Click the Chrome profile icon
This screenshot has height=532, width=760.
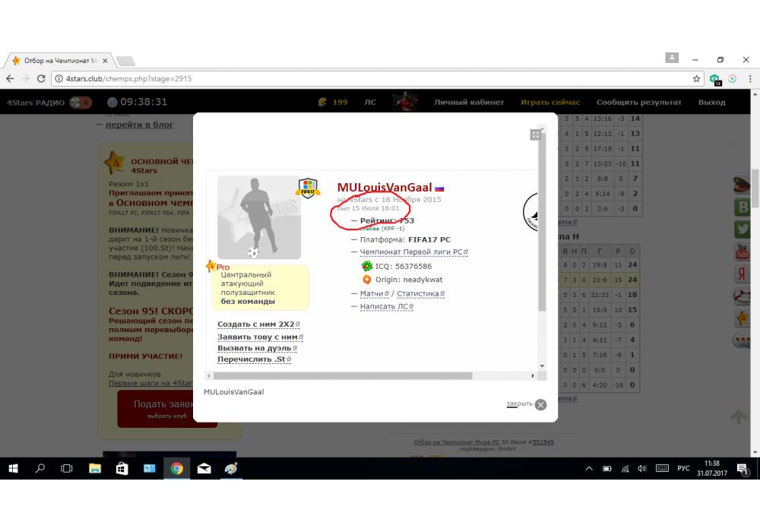pos(672,58)
